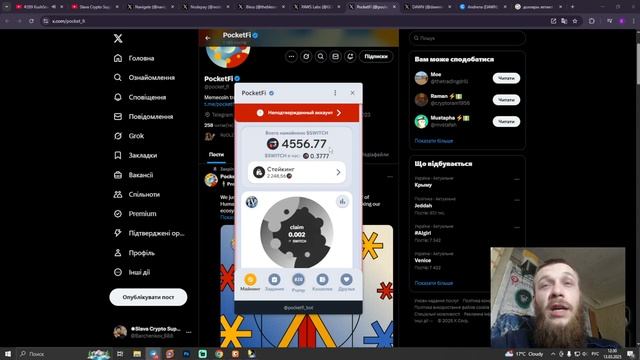
Task: Click Показати більше under trends
Action: (433, 283)
